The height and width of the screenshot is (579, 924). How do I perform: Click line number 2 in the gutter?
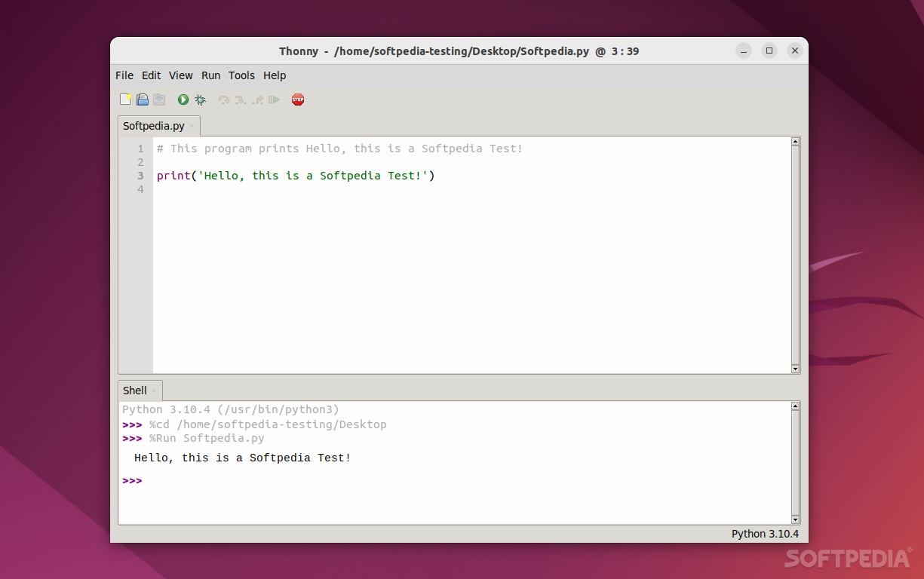pos(140,162)
